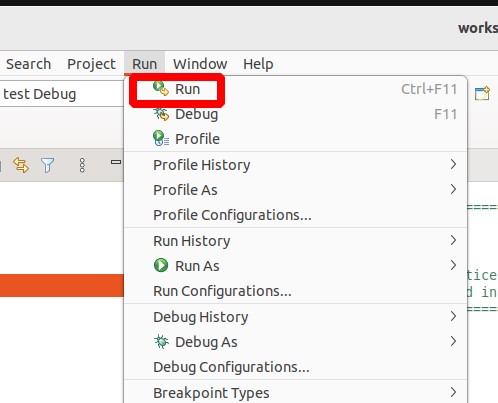Click the Run icon in Run menu
The image size is (498, 403).
(161, 89)
